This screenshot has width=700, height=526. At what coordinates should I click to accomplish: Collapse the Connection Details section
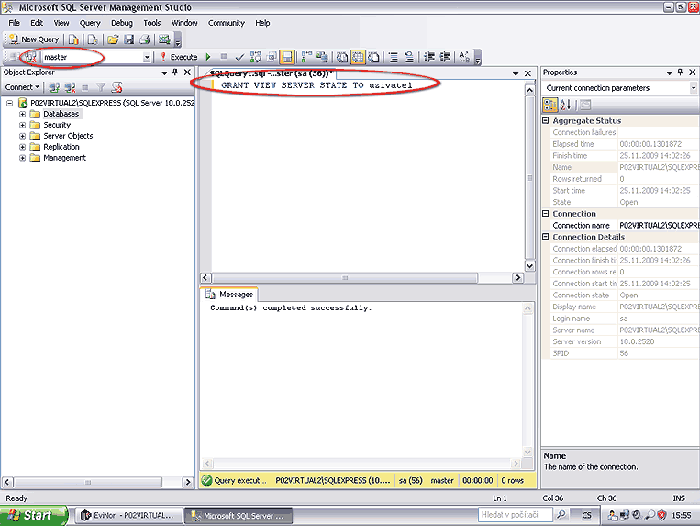click(546, 237)
